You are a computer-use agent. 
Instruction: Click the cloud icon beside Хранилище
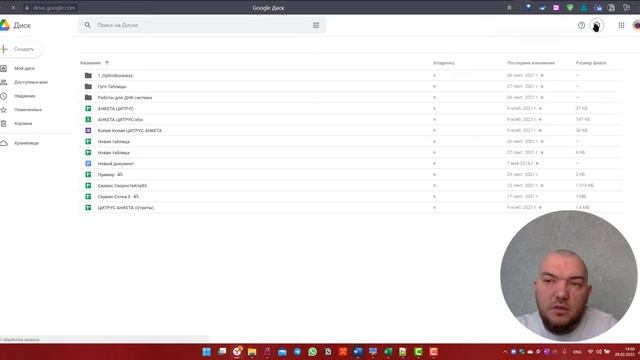click(4, 143)
